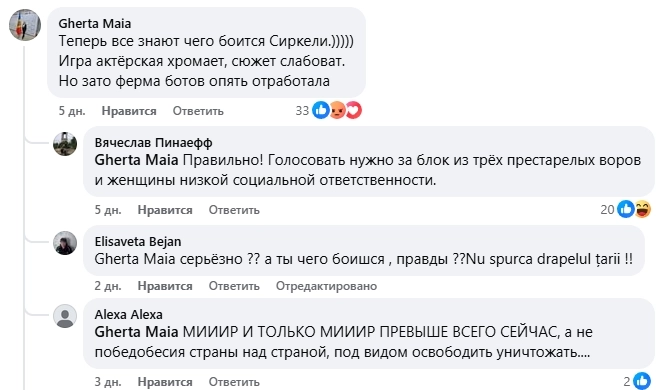The width and height of the screenshot is (669, 390).
Task: Open Отредактировано edit history link
Action: 326,286
